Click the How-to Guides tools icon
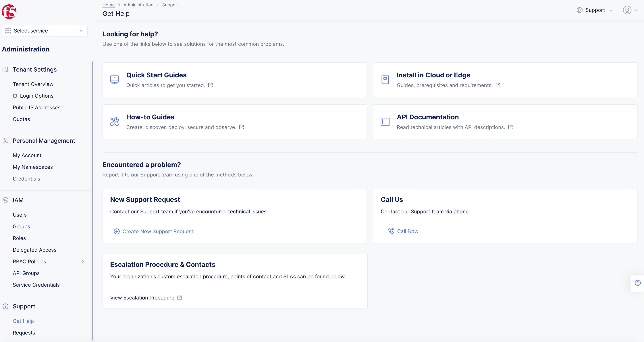The image size is (644, 342). coord(115,122)
